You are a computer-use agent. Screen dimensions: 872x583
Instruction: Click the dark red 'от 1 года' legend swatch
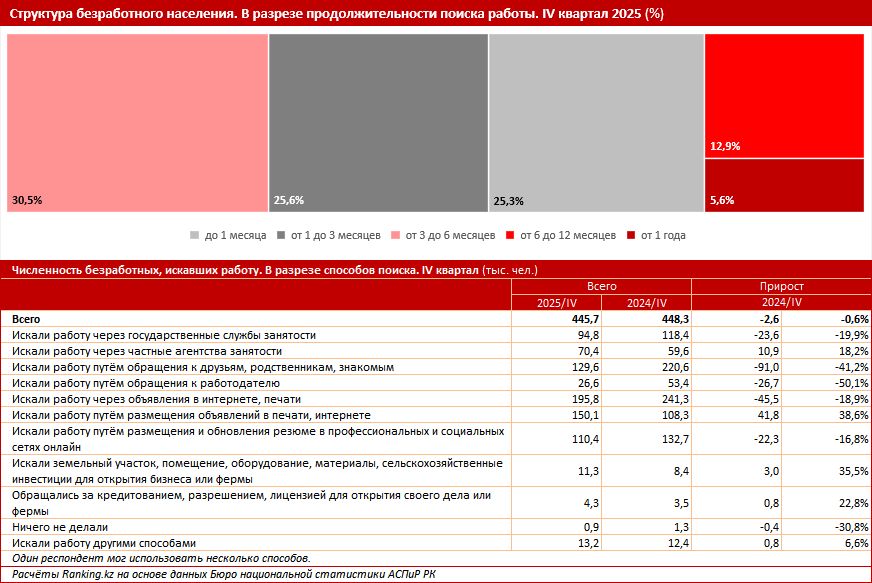(631, 236)
